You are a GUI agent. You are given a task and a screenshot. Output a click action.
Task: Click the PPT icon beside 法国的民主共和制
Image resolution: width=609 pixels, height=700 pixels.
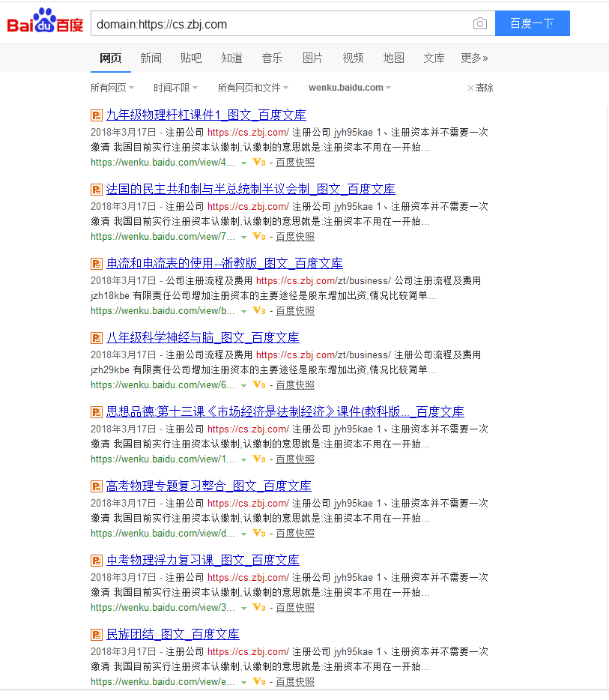pyautogui.click(x=97, y=190)
